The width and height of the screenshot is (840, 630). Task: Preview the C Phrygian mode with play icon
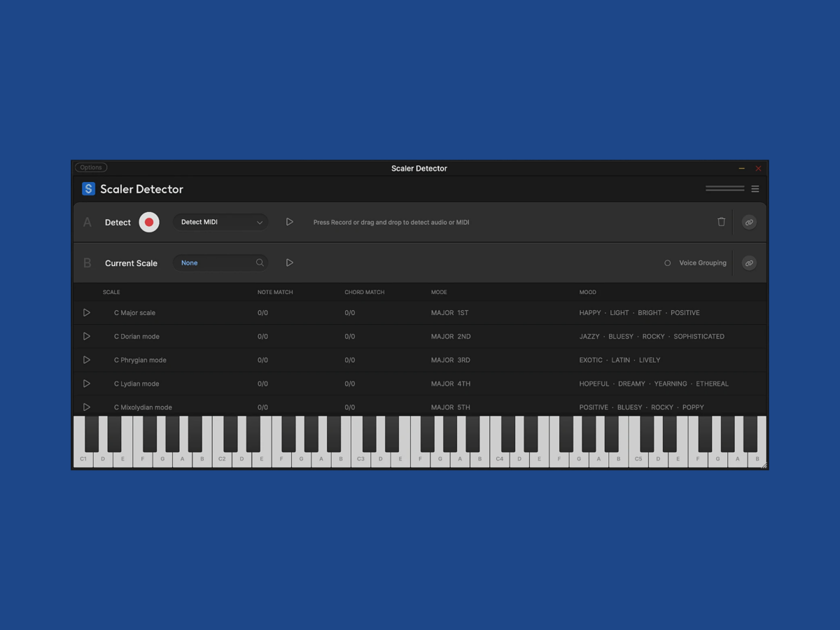(x=87, y=360)
